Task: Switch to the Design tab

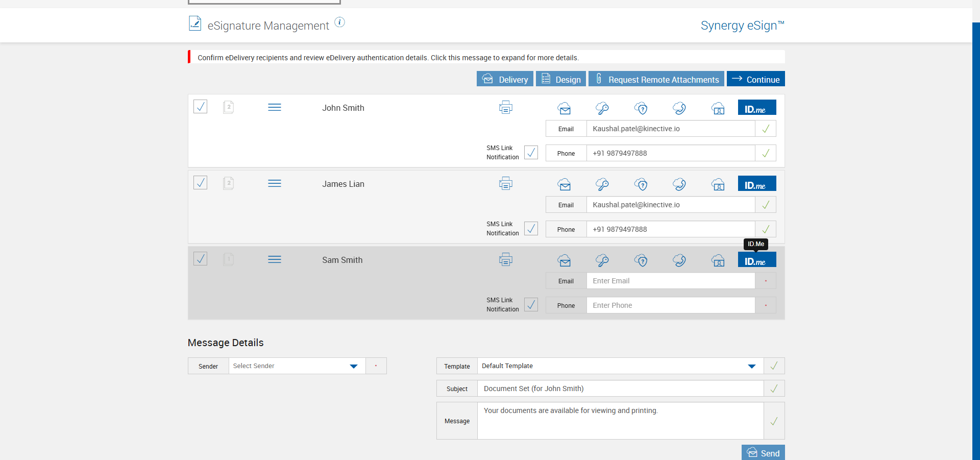Action: (560, 79)
